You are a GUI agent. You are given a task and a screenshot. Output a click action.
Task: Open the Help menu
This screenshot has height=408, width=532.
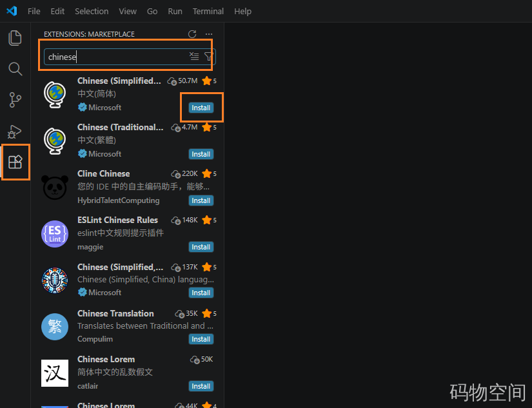point(242,11)
